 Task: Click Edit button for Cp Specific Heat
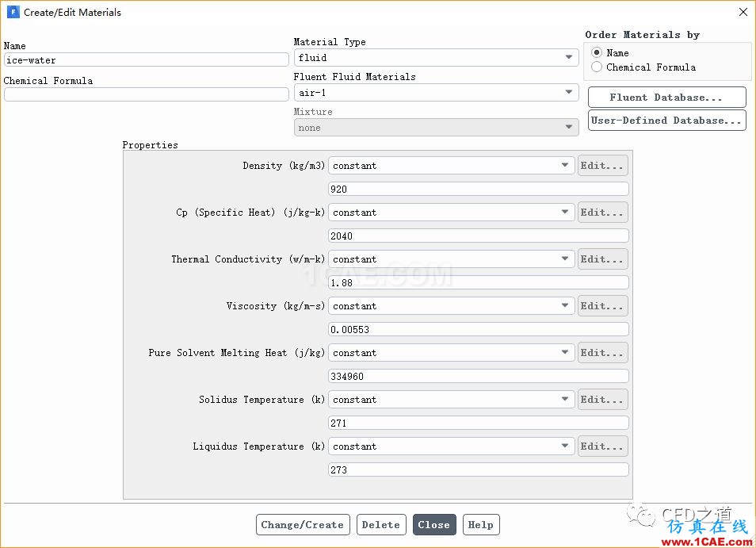pyautogui.click(x=603, y=213)
